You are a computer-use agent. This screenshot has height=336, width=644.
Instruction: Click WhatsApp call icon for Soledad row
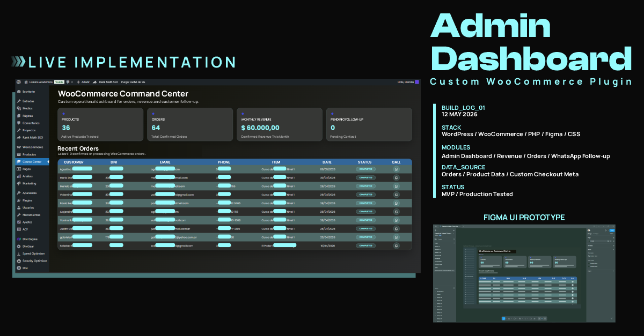click(396, 246)
